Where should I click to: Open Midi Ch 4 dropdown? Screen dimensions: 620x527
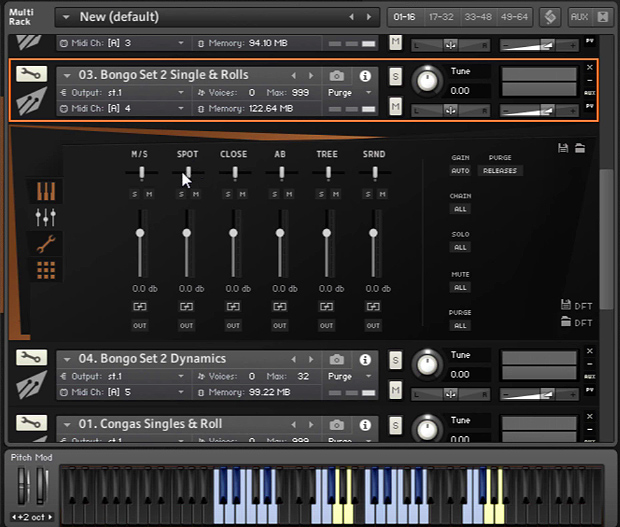(181, 108)
